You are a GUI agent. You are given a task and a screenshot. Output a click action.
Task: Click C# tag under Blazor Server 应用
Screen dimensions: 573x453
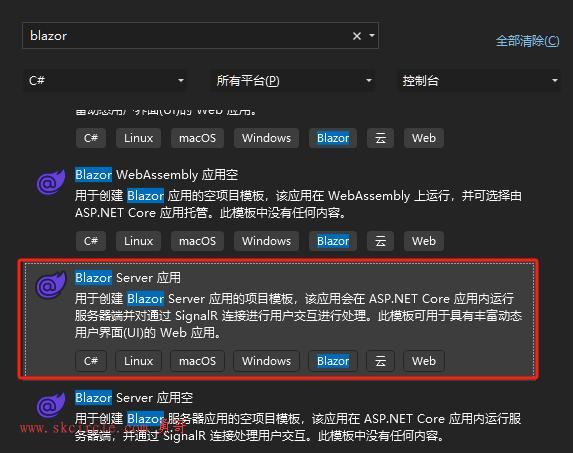91,361
